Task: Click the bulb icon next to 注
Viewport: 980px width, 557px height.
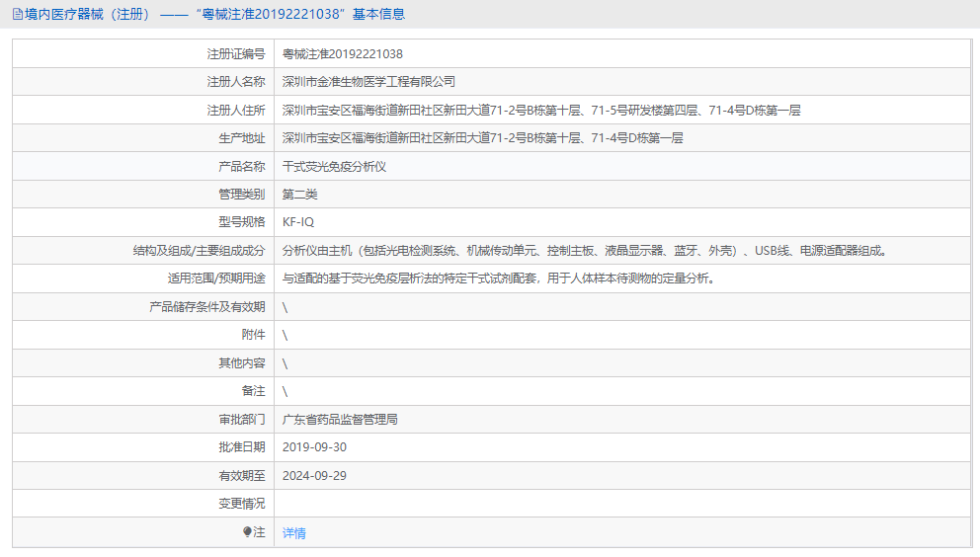Action: coord(248,532)
